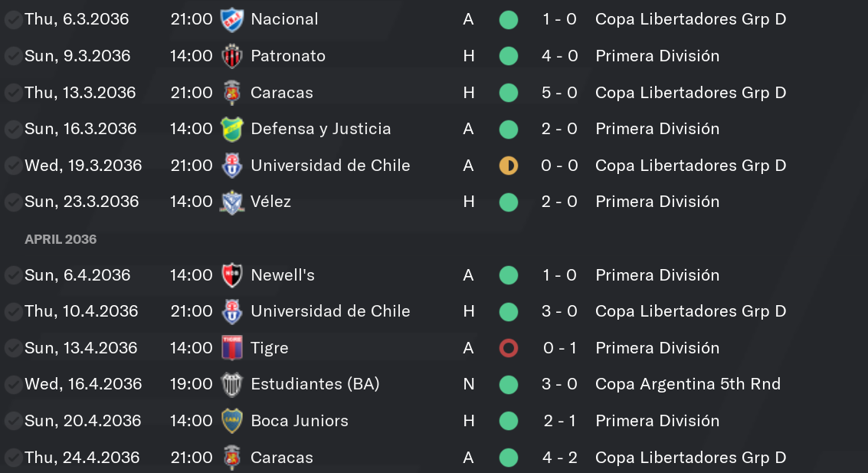
Task: Click the Newell's shield badge
Action: pos(231,275)
